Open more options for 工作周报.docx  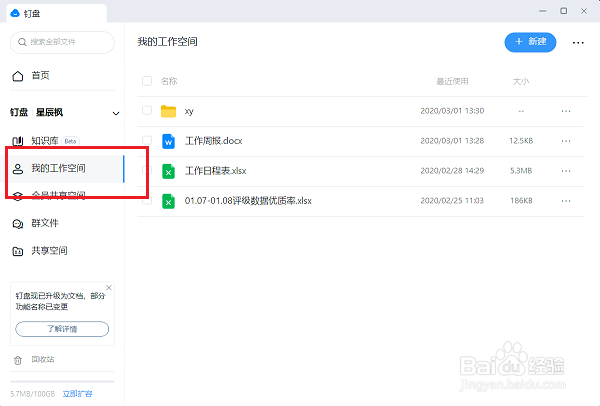[x=566, y=141]
